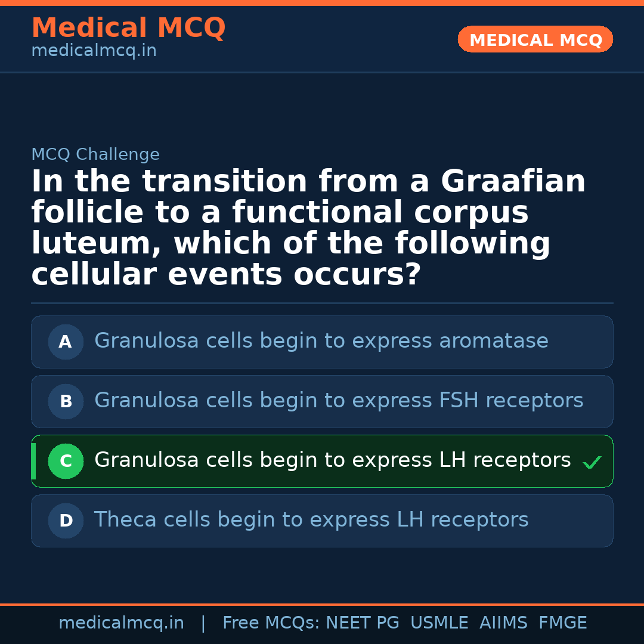Click the Graafian follicle question heading
Screen dimensions: 644x644
click(308, 228)
